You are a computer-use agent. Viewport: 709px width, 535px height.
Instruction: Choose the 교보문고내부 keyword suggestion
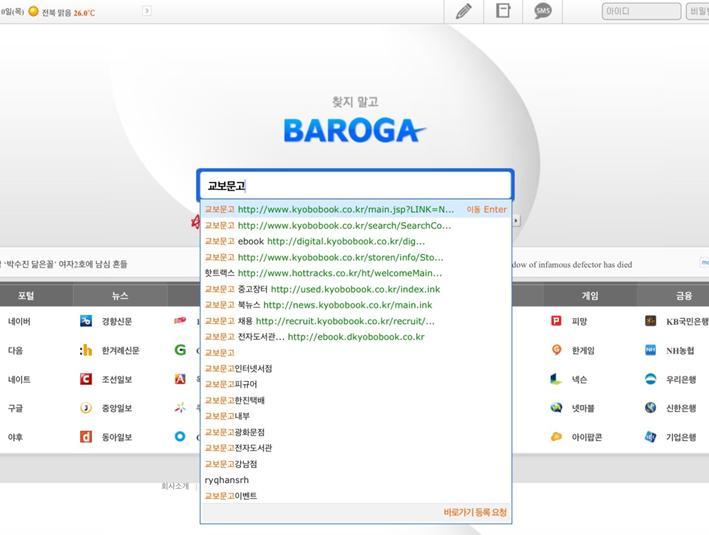point(356,416)
